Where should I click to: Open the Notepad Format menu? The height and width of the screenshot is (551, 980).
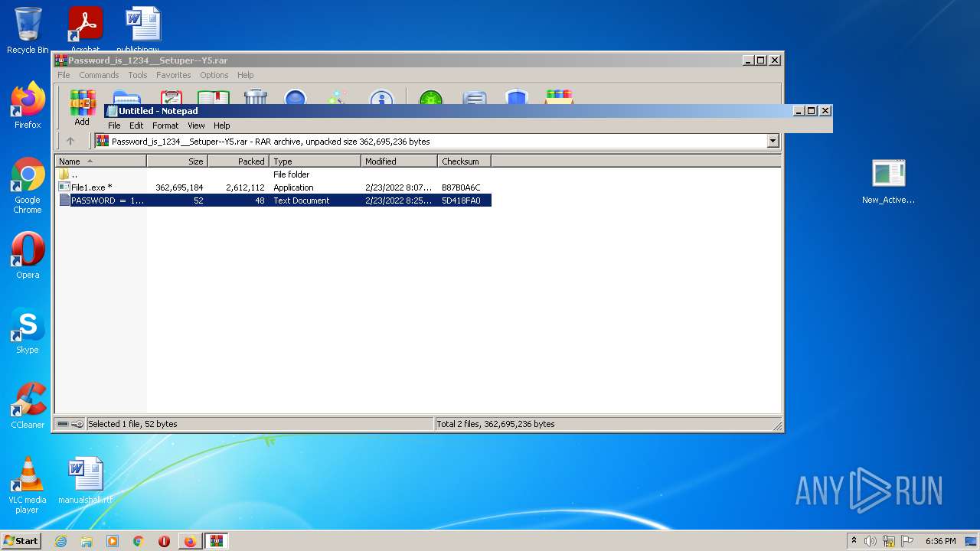(x=165, y=126)
